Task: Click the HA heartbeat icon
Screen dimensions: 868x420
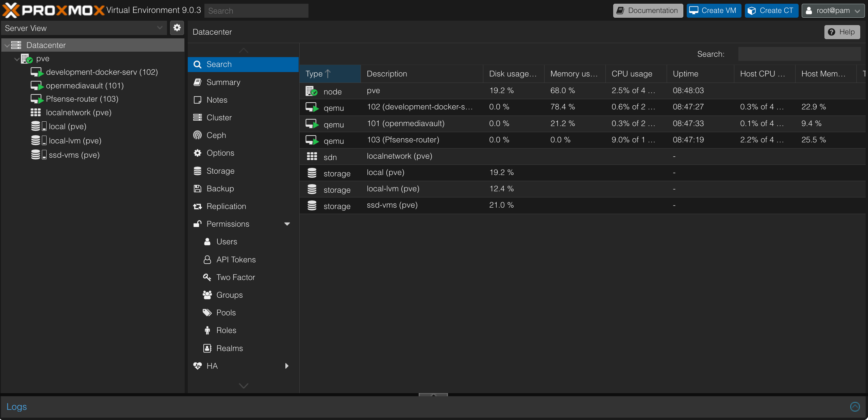Action: (197, 366)
